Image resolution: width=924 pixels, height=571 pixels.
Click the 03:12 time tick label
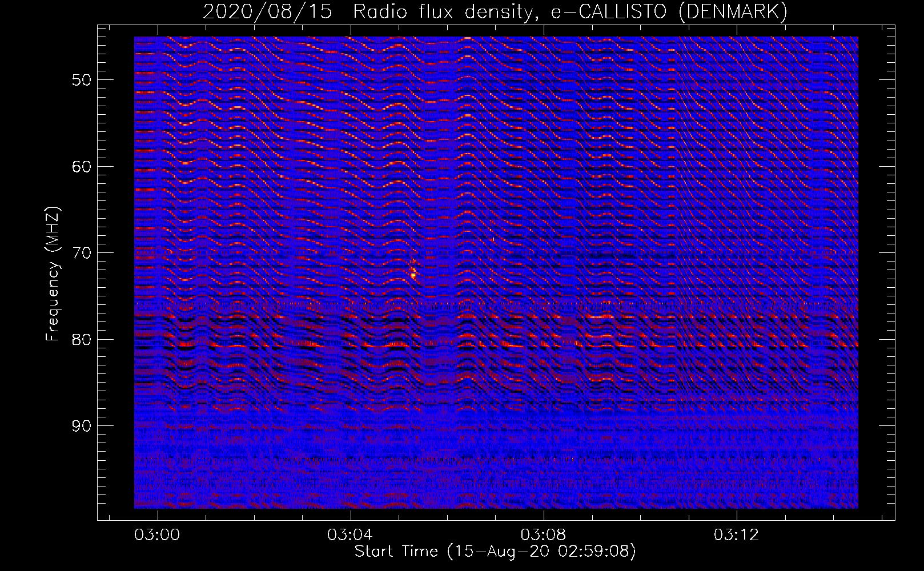(x=737, y=534)
